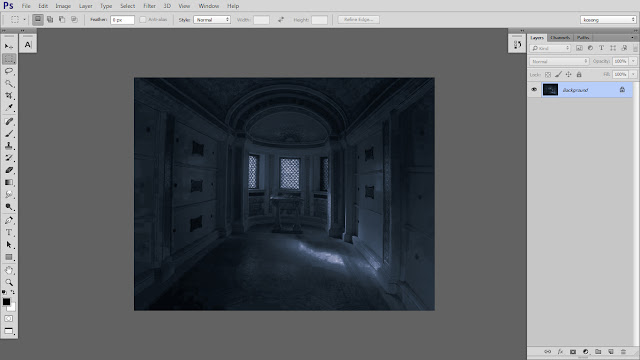Delete layer with trash icon
Image resolution: width=640 pixels, height=360 pixels.
click(x=623, y=351)
